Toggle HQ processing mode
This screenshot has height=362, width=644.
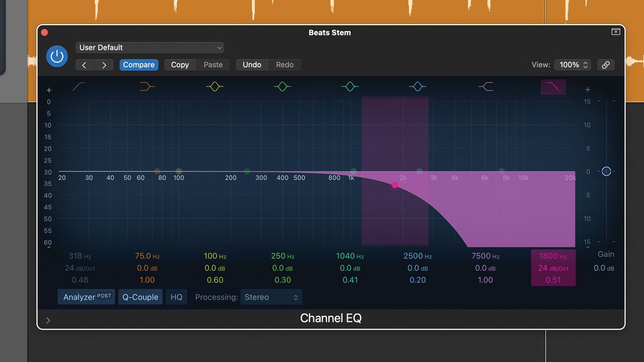click(176, 297)
